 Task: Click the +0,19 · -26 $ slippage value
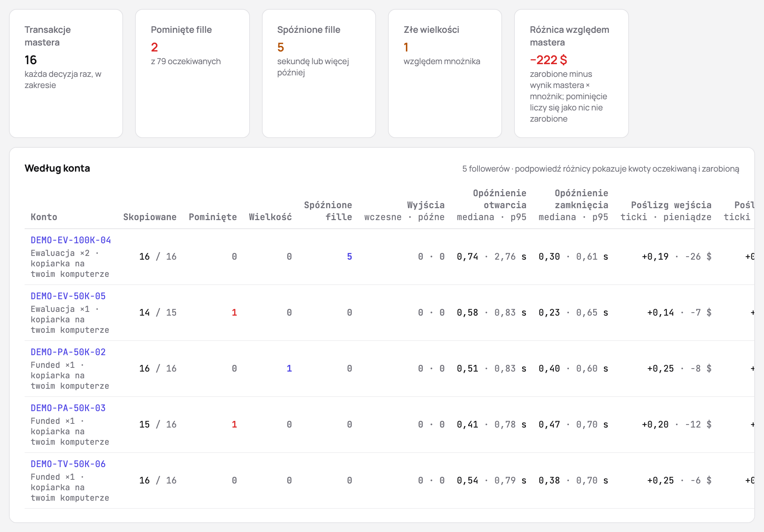(677, 257)
